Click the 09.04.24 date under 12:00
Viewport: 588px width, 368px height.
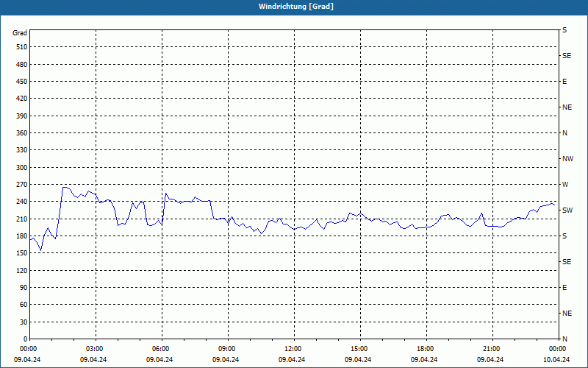[291, 359]
